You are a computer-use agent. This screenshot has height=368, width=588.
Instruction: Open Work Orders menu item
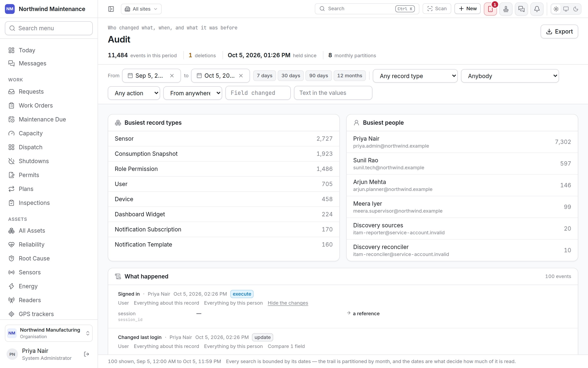point(49,105)
